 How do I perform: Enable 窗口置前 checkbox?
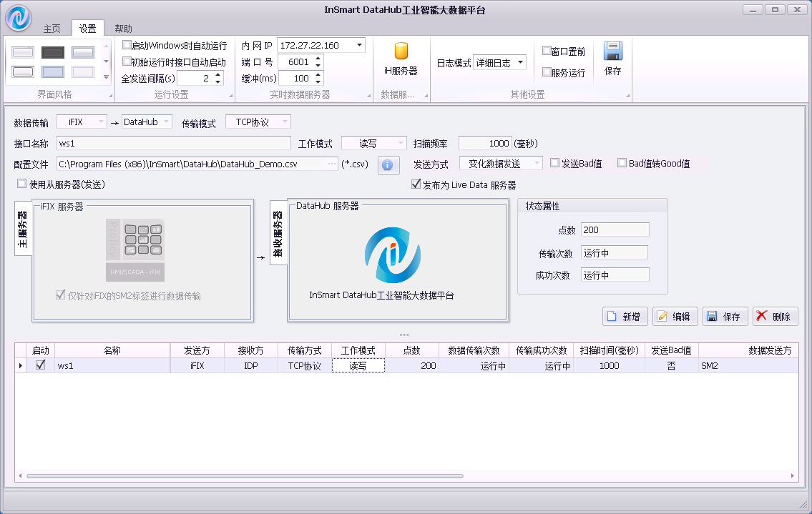pyautogui.click(x=547, y=50)
